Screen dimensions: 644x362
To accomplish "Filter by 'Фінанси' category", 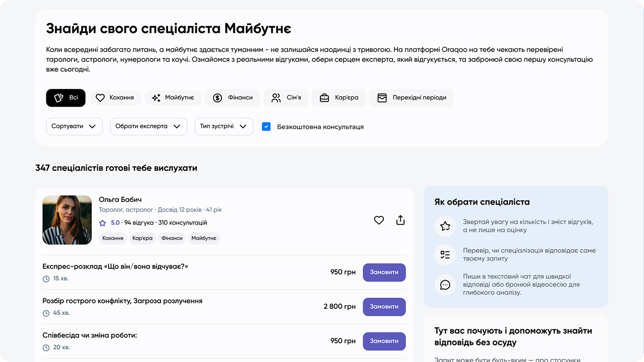I will pyautogui.click(x=232, y=98).
